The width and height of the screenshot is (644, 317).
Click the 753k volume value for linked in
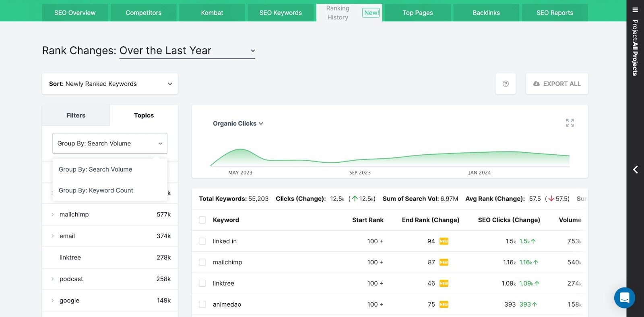[x=574, y=241]
